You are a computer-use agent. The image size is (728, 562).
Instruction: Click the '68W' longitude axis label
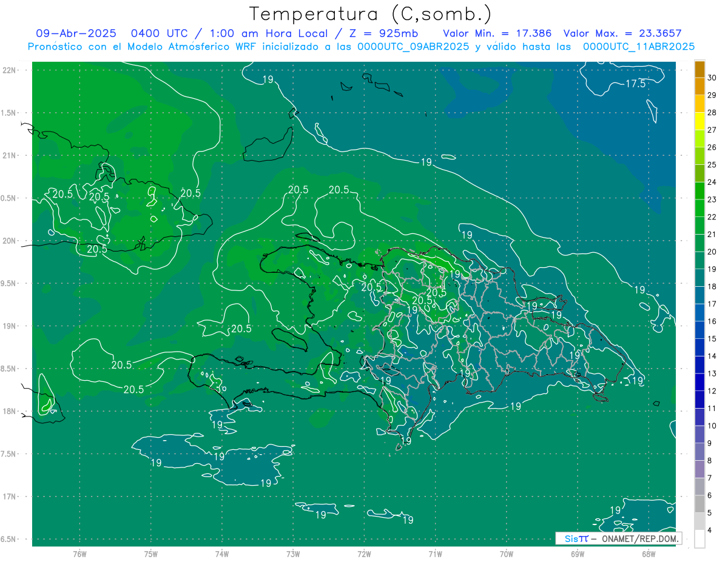point(649,554)
